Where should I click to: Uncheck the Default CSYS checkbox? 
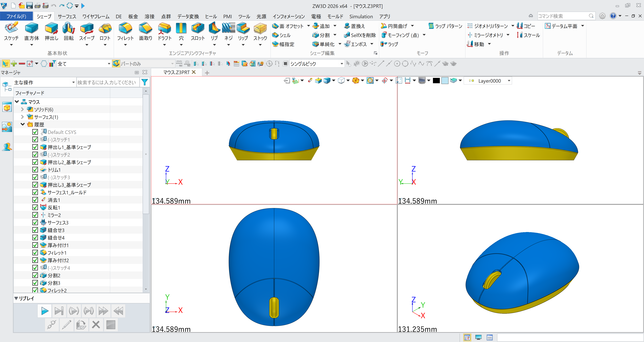coord(35,132)
